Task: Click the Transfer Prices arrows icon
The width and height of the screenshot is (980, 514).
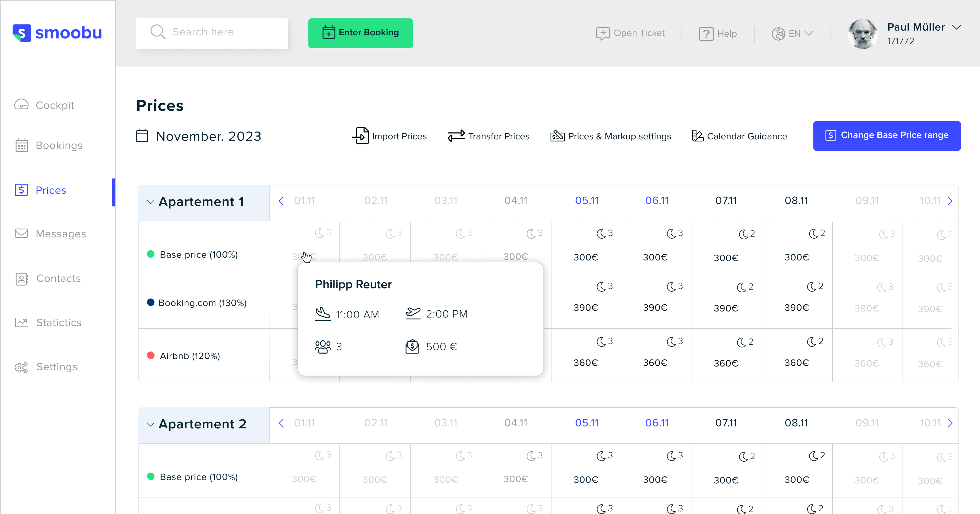Action: pos(456,136)
